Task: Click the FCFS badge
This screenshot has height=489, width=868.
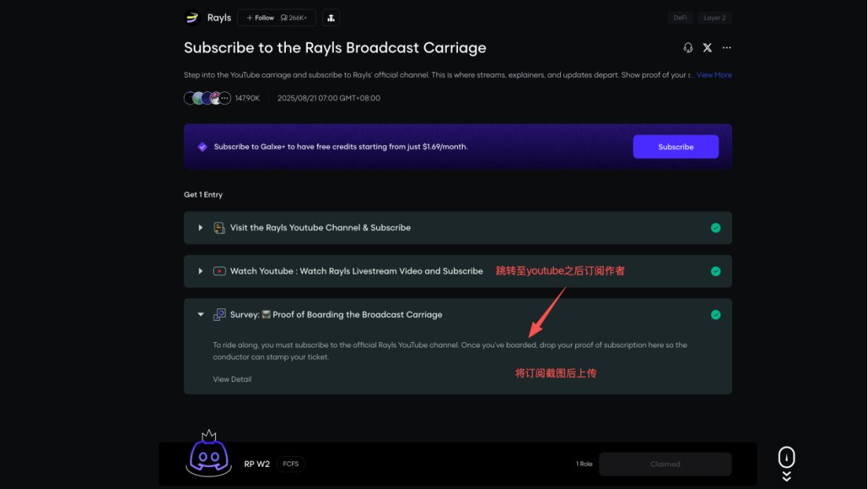Action: click(x=291, y=464)
